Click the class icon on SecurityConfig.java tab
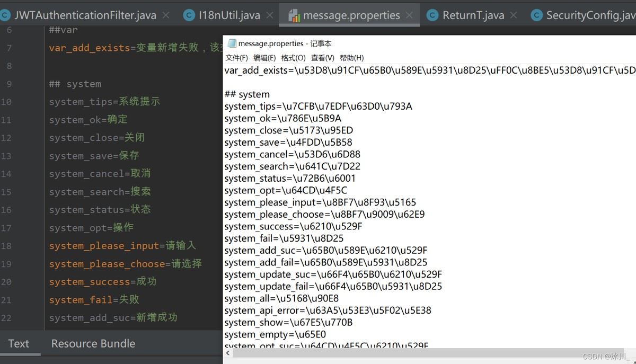This screenshot has height=364, width=636. click(536, 15)
